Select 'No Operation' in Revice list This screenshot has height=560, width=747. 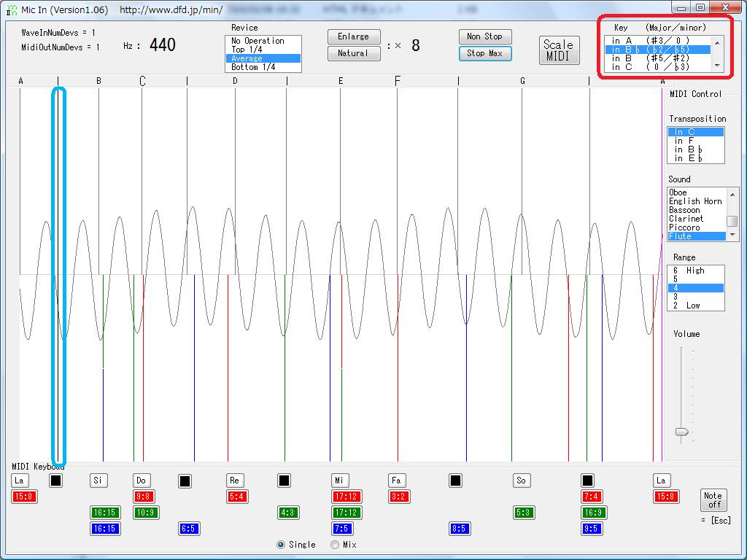pos(263,41)
